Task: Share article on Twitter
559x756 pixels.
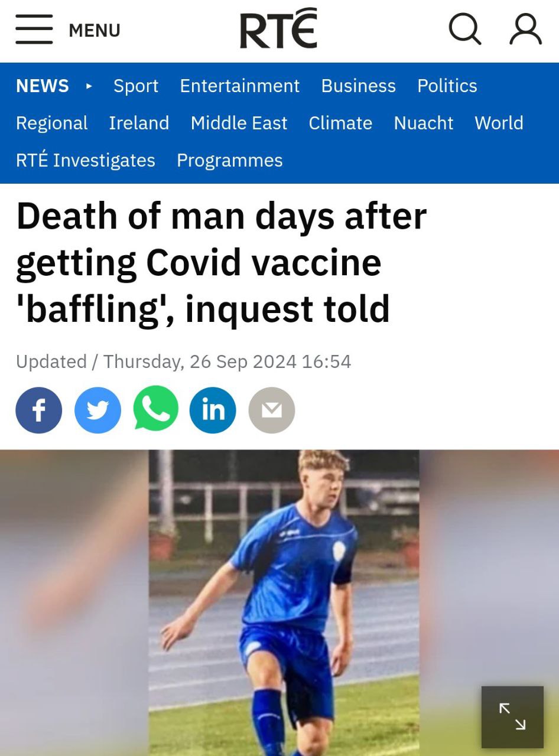Action: tap(97, 410)
